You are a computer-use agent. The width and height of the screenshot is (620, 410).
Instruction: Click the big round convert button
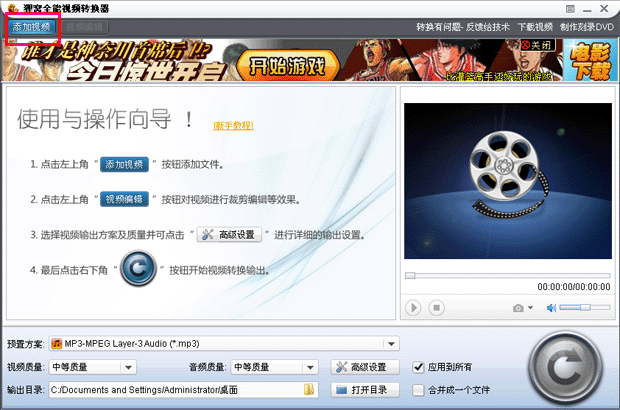click(567, 363)
